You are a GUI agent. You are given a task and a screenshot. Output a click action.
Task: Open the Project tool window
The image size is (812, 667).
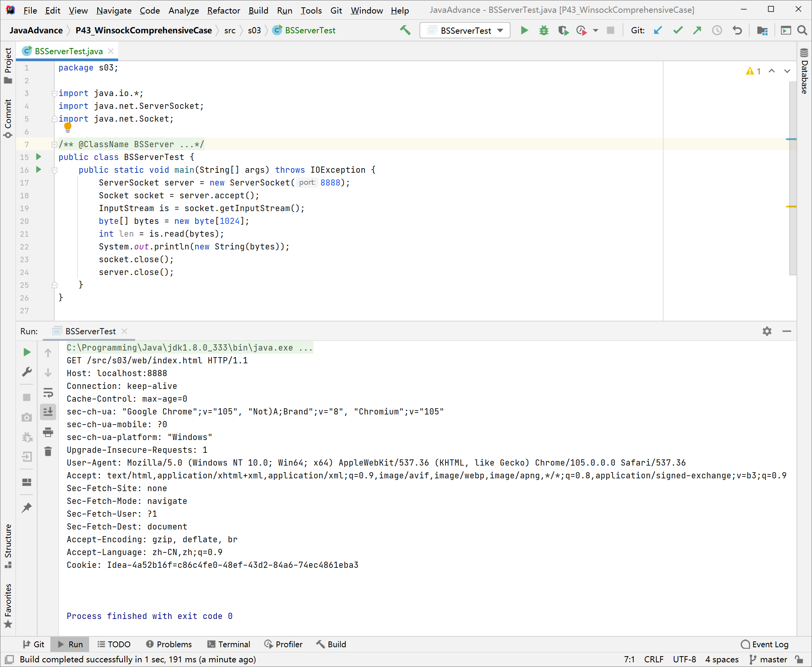point(8,65)
